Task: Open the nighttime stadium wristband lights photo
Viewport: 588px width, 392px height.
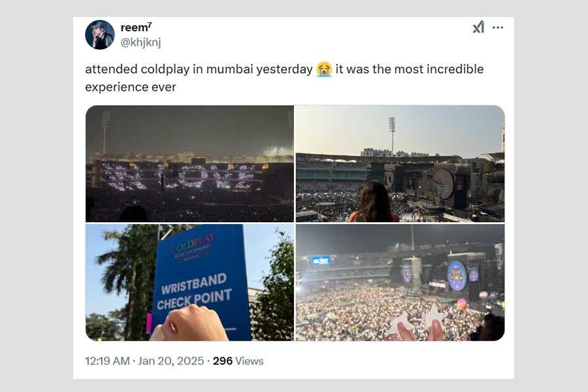Action: (189, 163)
